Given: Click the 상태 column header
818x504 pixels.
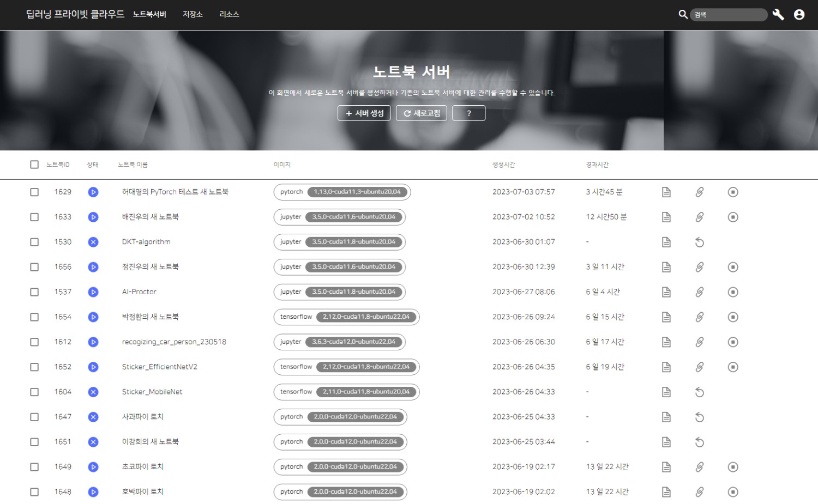Looking at the screenshot, I should (x=93, y=165).
